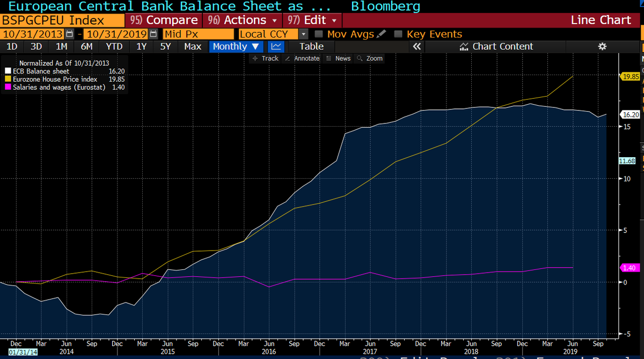Activate the Track crosshair tool
Image resolution: width=644 pixels, height=359 pixels.
click(x=266, y=58)
